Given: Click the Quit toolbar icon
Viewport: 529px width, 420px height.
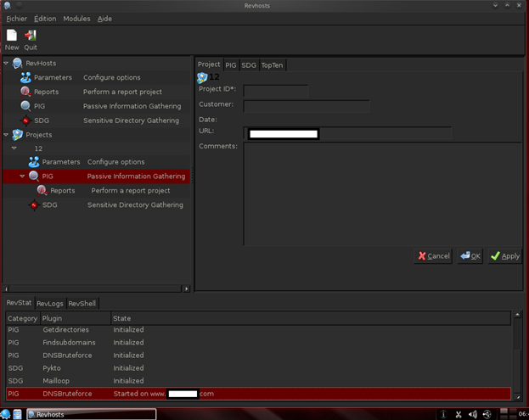Looking at the screenshot, I should [31, 36].
